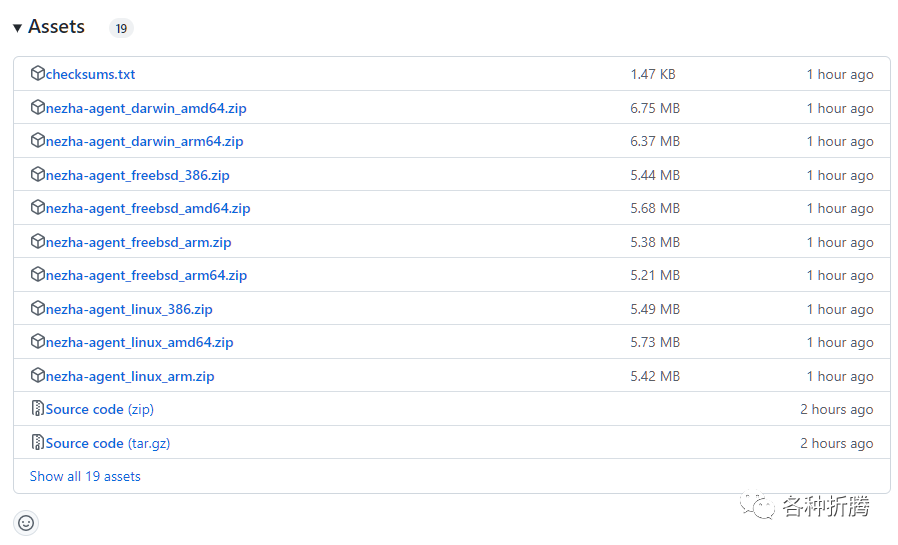Download nezha-agent_darwin_amd64.zip
The width and height of the screenshot is (898, 545).
[146, 108]
